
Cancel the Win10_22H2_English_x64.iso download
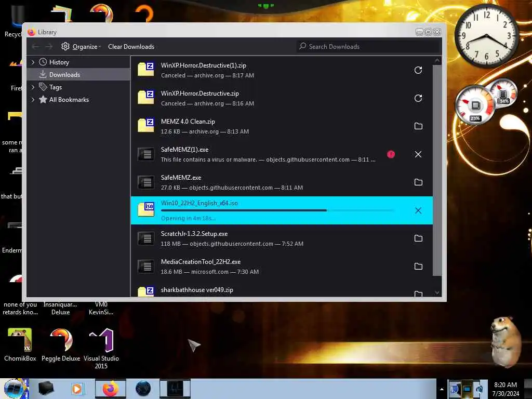(x=418, y=210)
